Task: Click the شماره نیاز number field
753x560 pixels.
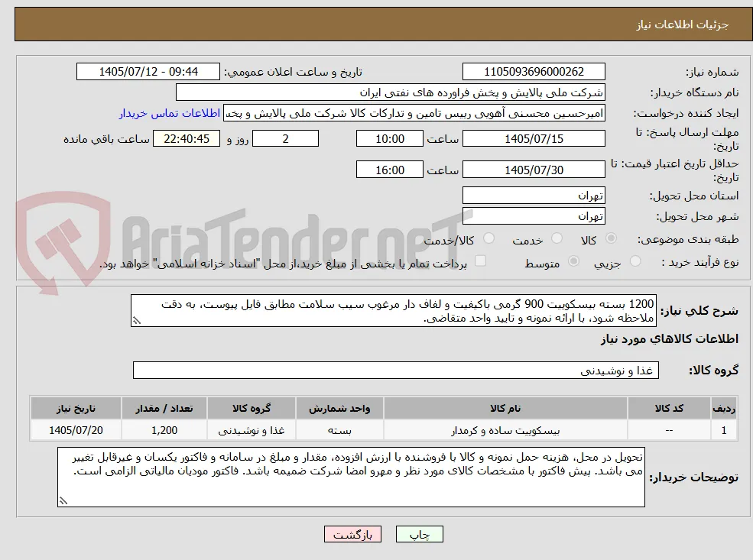Action: pos(534,72)
